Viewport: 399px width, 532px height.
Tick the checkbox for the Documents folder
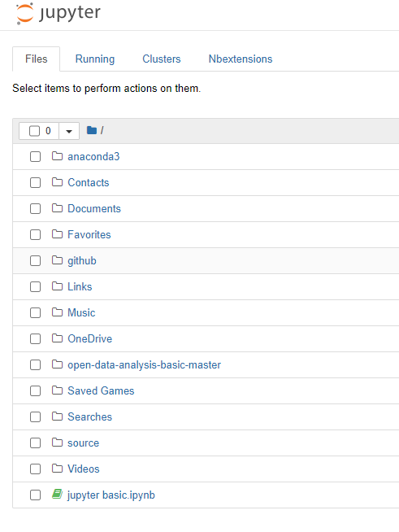point(35,209)
